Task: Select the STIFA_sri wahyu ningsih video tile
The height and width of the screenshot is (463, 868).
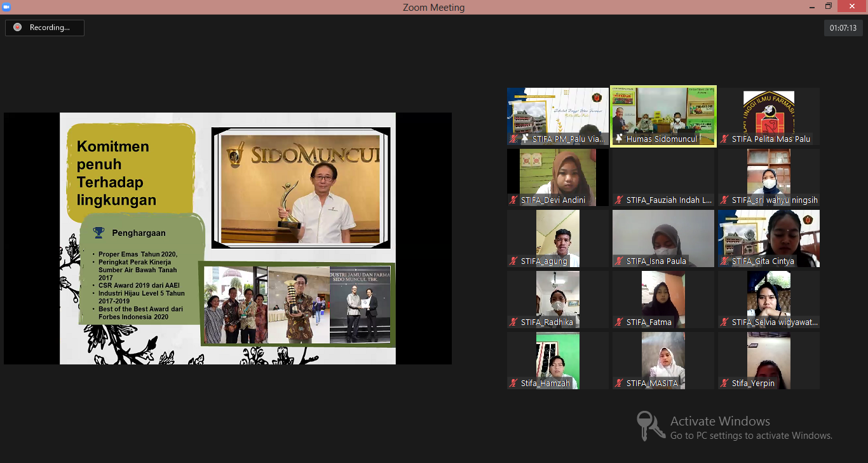Action: tap(769, 177)
